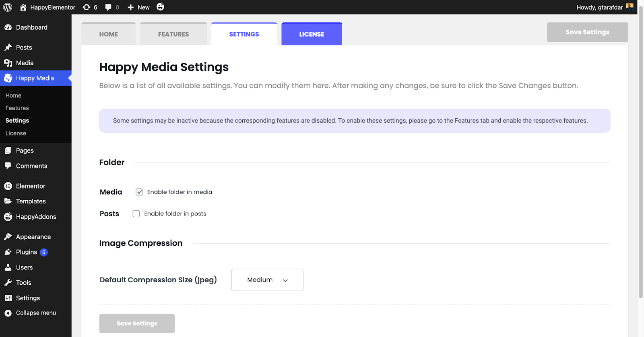This screenshot has width=644, height=337.
Task: Click New text in admin bar
Action: point(143,7)
